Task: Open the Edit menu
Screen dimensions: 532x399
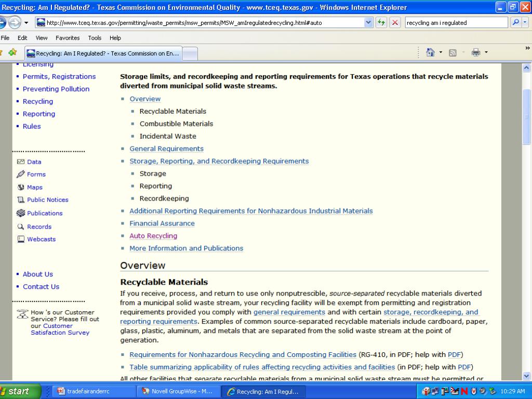Action: tap(22, 38)
